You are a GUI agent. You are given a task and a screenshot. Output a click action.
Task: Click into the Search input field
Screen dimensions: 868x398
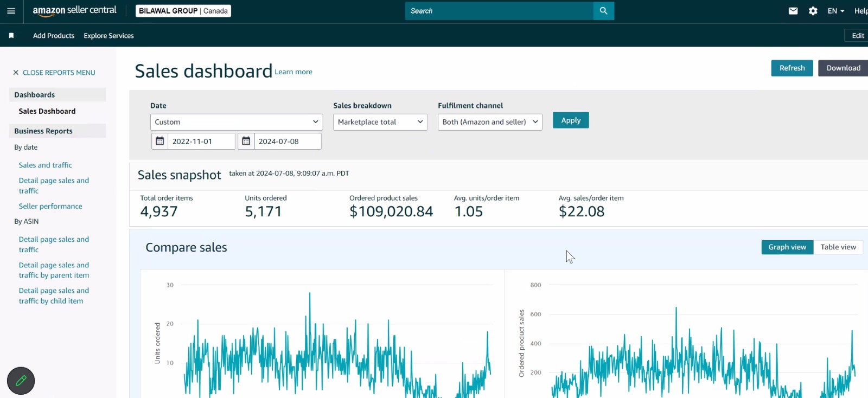pos(499,11)
